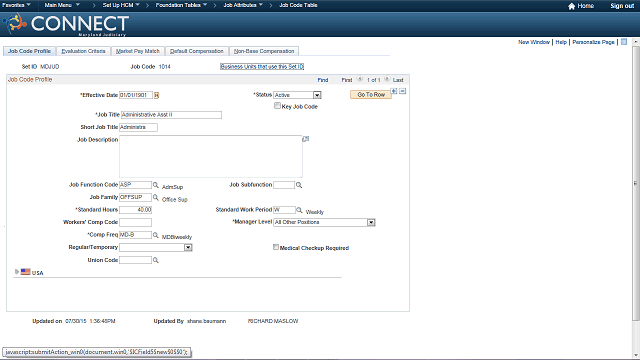The image size is (640, 360).
Task: Click in the Job Title field
Action: 171,115
